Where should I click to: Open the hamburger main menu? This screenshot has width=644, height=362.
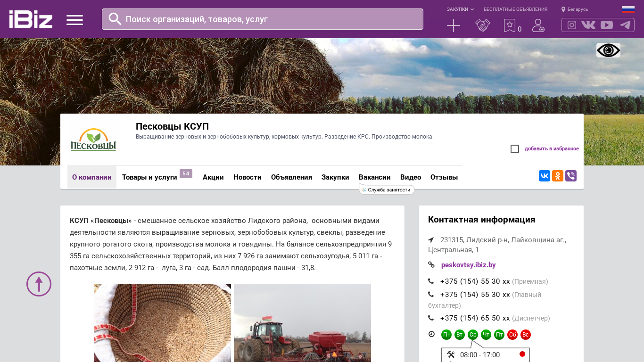click(x=74, y=20)
